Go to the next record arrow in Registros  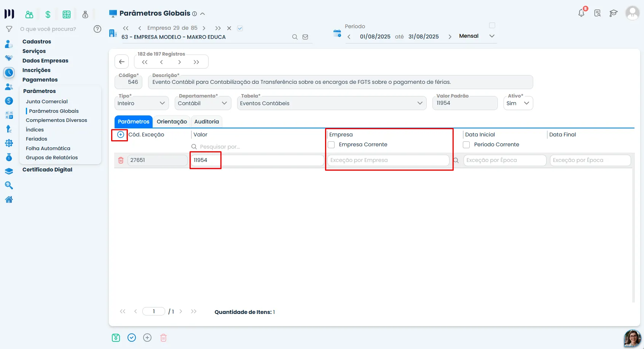(179, 62)
